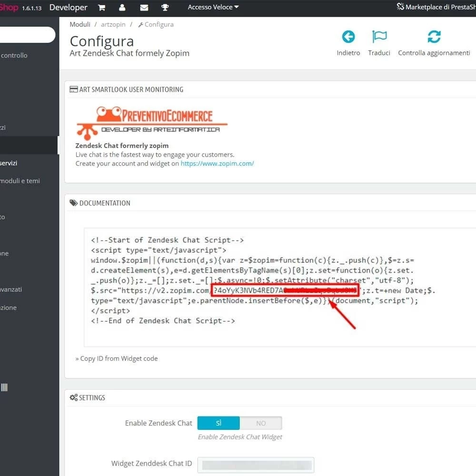Image resolution: width=476 pixels, height=476 pixels.
Task: Click the Art Zendesk Chat formely Zopim subtitle
Action: (129, 53)
